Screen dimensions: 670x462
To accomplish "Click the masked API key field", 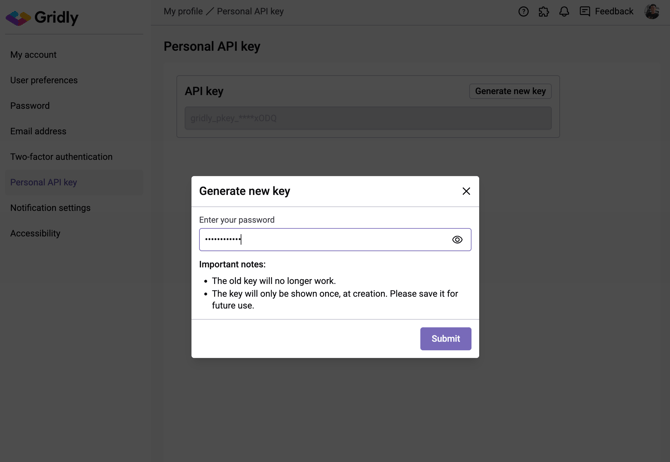I will coord(368,118).
